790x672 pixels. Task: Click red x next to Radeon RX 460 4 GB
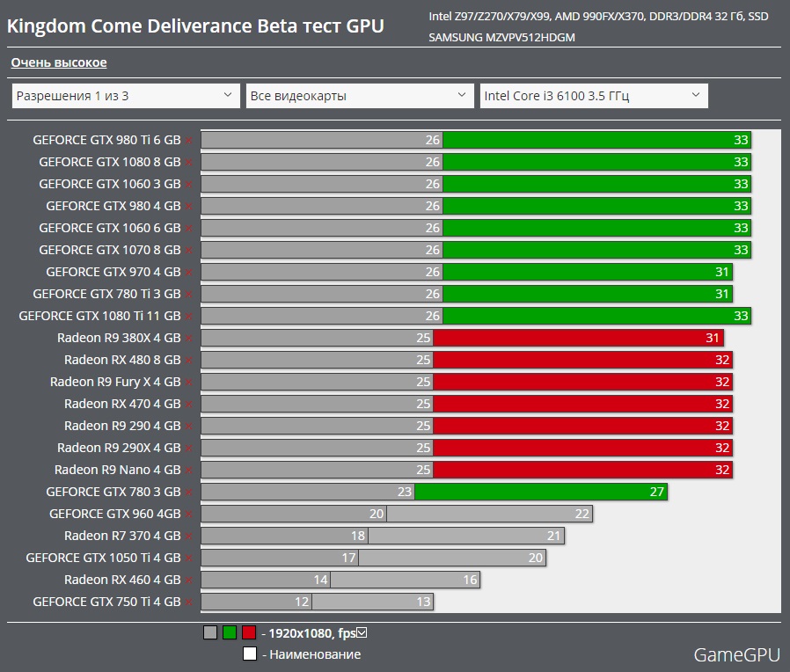tap(189, 581)
